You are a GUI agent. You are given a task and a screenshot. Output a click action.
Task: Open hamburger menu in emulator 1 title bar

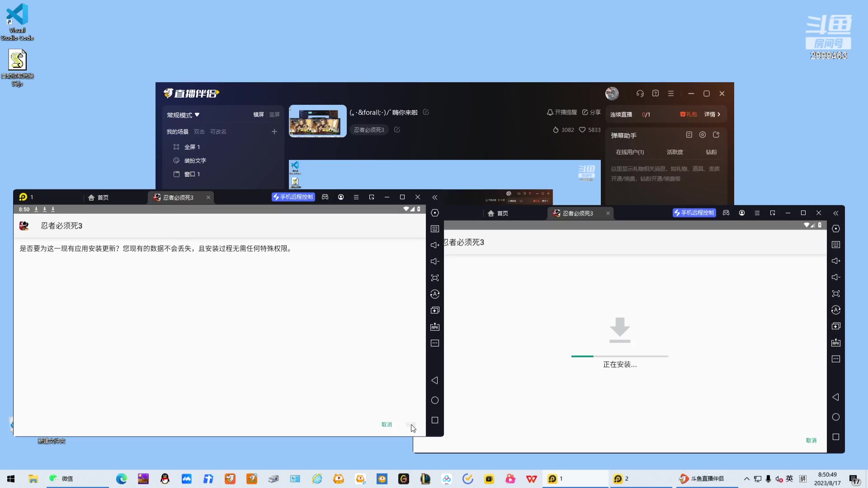coord(356,197)
